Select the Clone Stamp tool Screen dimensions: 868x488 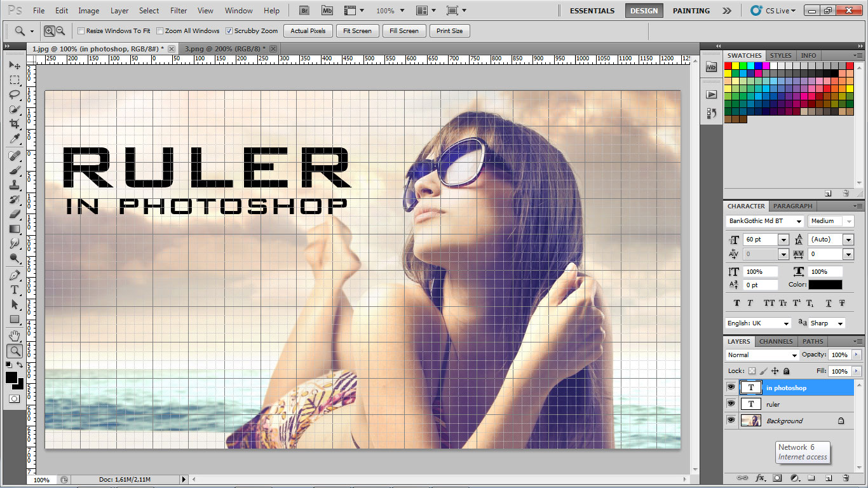pos(14,185)
